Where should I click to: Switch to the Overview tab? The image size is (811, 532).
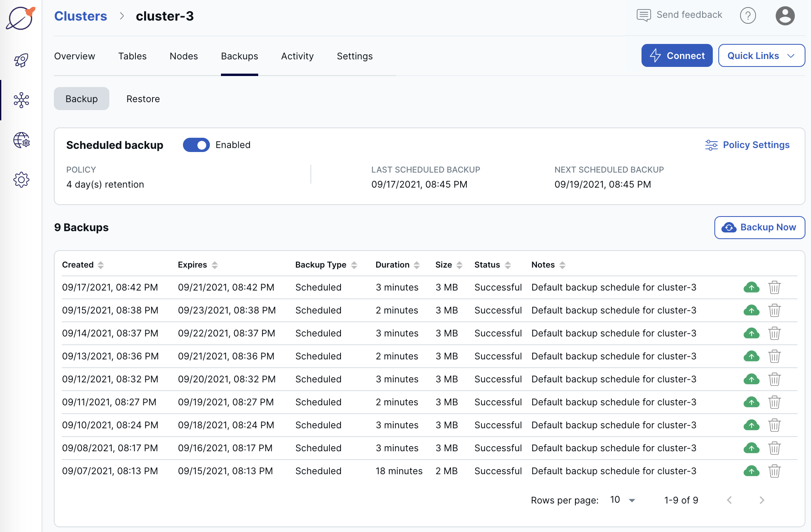(x=74, y=56)
